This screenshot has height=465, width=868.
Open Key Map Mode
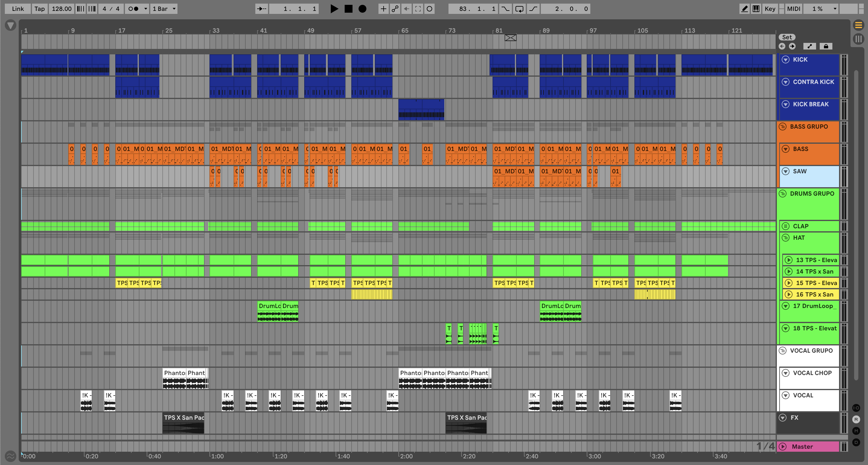pos(770,9)
